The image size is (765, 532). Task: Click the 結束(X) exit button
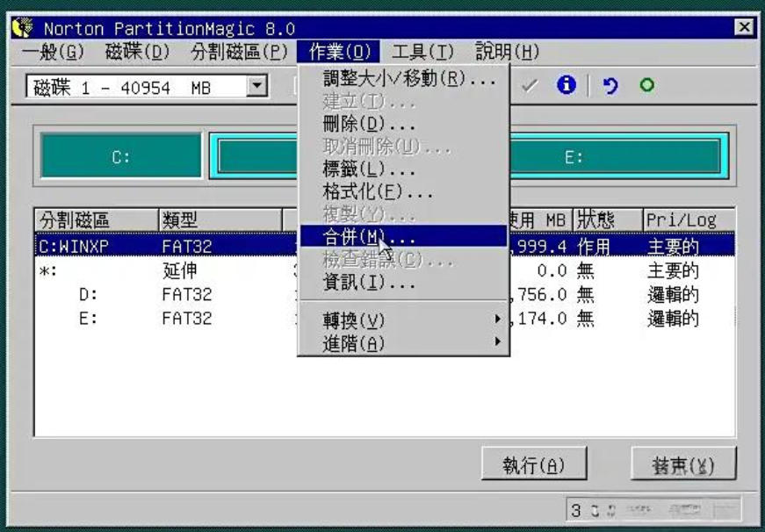point(683,464)
